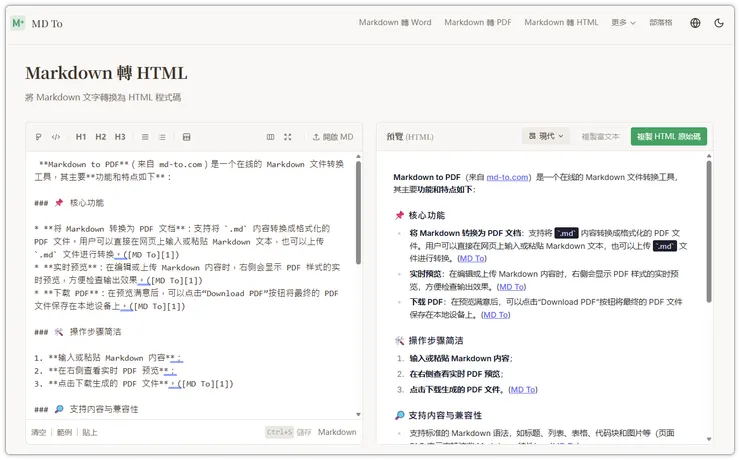Open the MD To link after 方便检查输出效果
Image resolution: width=740 pixels, height=460 pixels.
pyautogui.click(x=512, y=287)
